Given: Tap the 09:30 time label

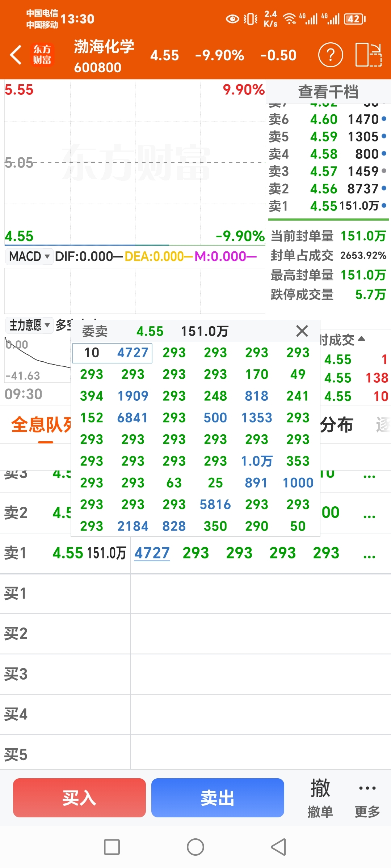Looking at the screenshot, I should 24,394.
